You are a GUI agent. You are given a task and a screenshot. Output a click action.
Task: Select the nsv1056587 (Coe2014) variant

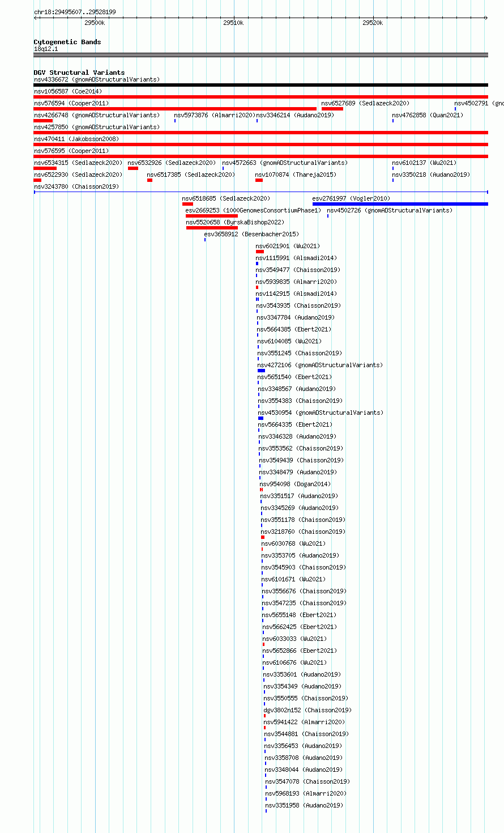[68, 91]
